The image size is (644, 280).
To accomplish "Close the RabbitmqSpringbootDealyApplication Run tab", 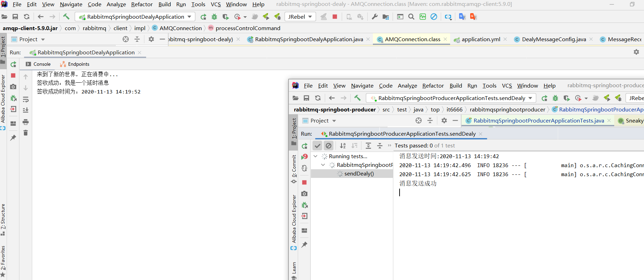I will point(140,52).
